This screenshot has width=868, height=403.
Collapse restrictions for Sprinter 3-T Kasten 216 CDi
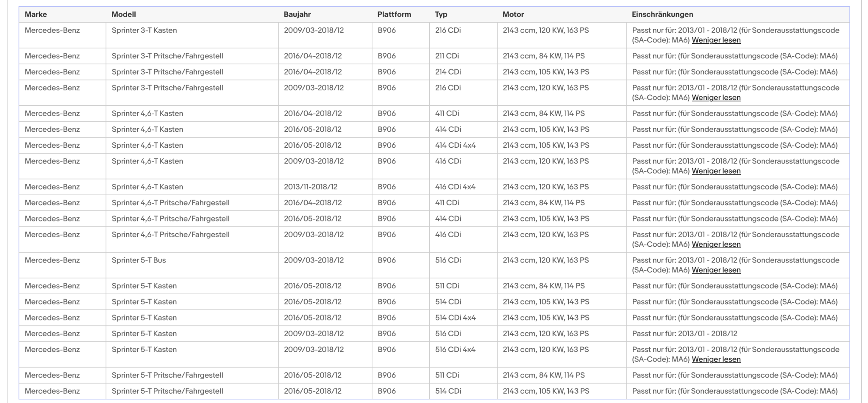pyautogui.click(x=716, y=40)
